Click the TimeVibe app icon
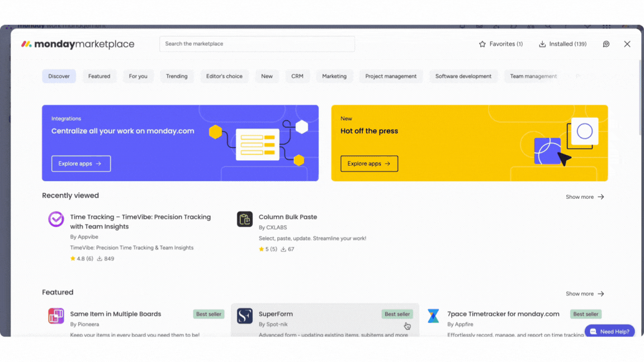The width and height of the screenshot is (644, 362). (56, 219)
